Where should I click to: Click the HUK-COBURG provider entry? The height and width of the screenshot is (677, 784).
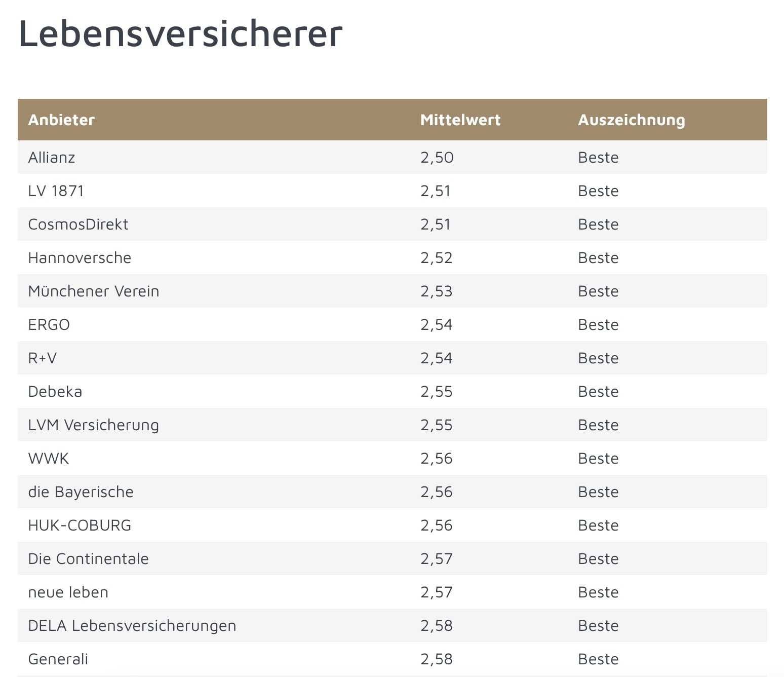click(80, 525)
